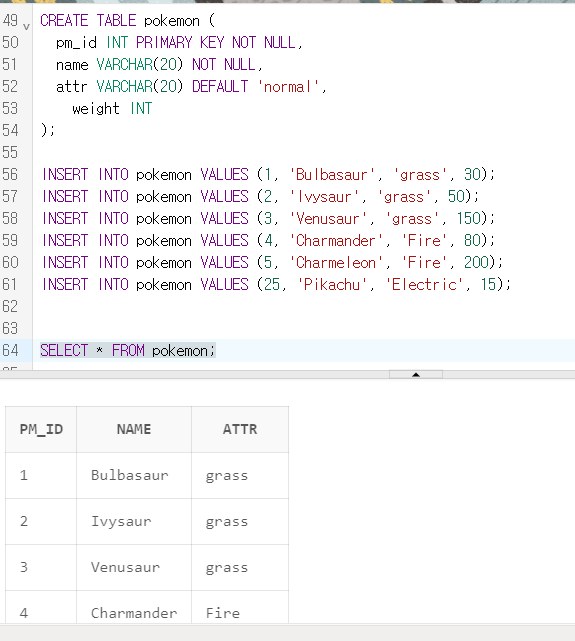Image resolution: width=575 pixels, height=641 pixels.
Task: Click the pm_id 3 cell in results
Action: 41,567
